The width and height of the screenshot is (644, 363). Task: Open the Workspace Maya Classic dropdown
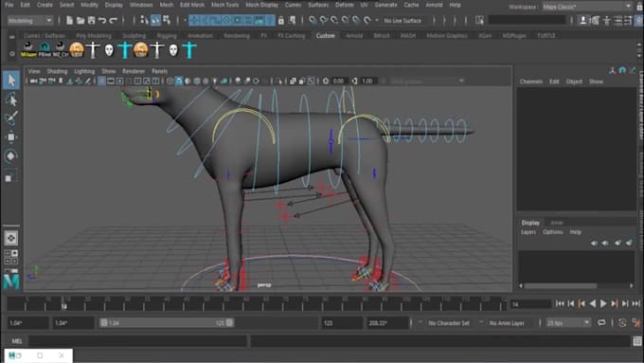(x=587, y=7)
